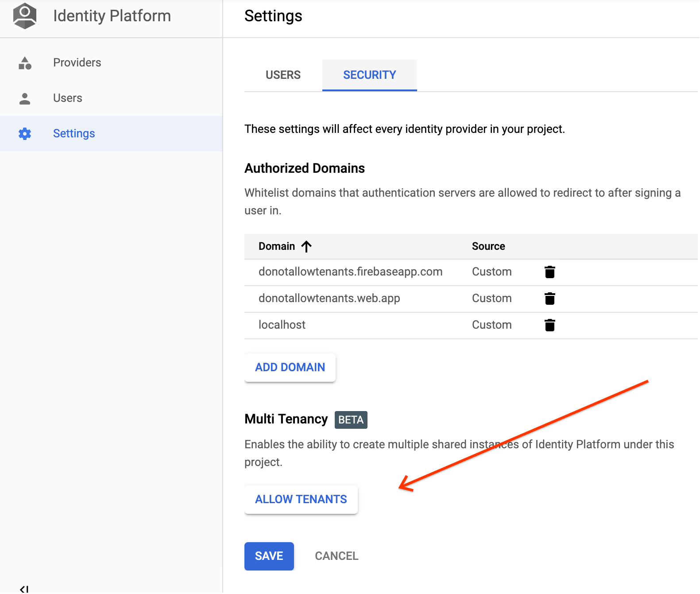This screenshot has height=594, width=700.
Task: Delete the donotallowtenants.firebaseapp.com domain
Action: coord(549,272)
